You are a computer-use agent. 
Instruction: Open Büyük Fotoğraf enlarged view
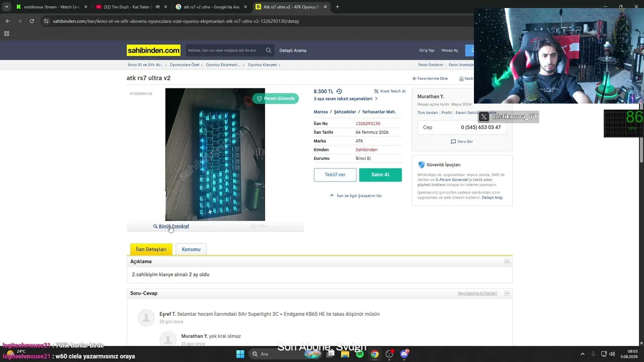pyautogui.click(x=171, y=226)
